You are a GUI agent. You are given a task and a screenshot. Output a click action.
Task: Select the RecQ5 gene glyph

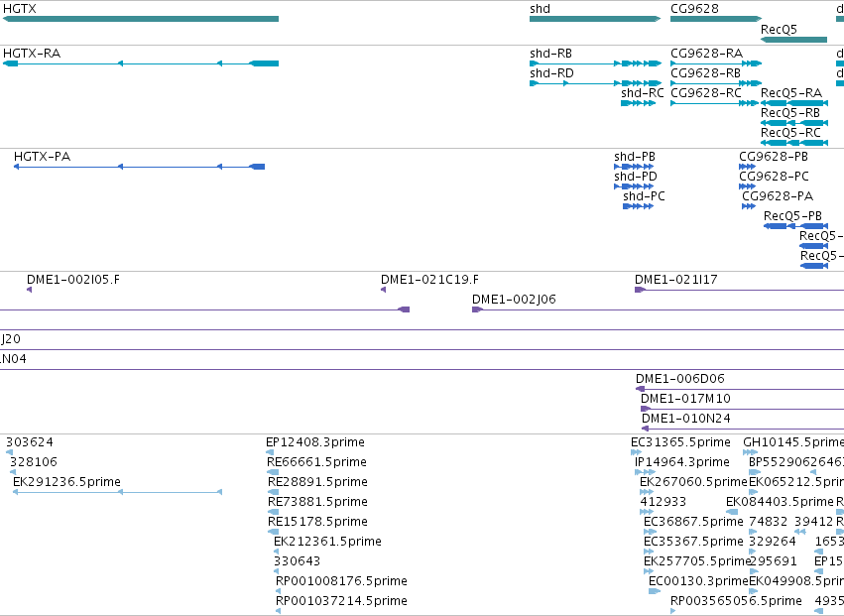click(x=793, y=40)
